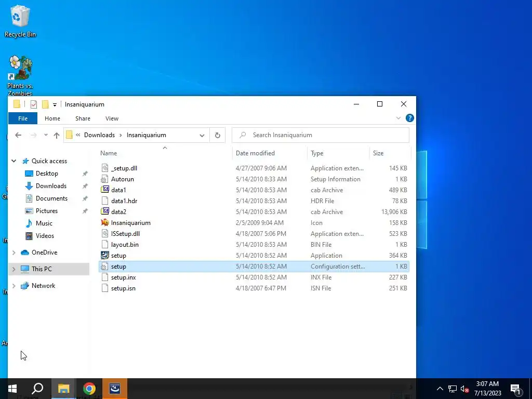Viewport: 532px width, 399px height.
Task: Select Network in the navigation pane
Action: pos(43,286)
